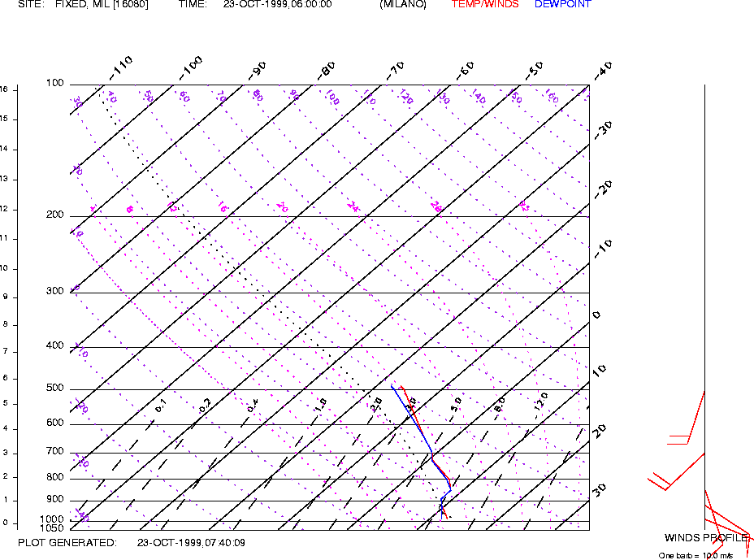Click the 0.1 mixing ratio label
Screen dimensions: 754x560
pyautogui.click(x=160, y=404)
